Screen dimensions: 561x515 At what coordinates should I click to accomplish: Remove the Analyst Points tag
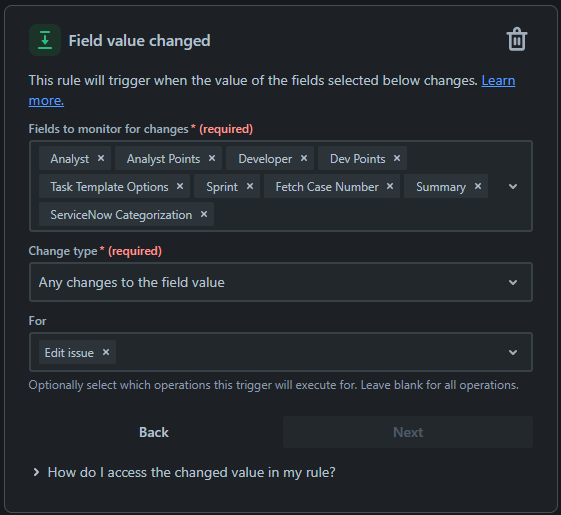coord(212,158)
